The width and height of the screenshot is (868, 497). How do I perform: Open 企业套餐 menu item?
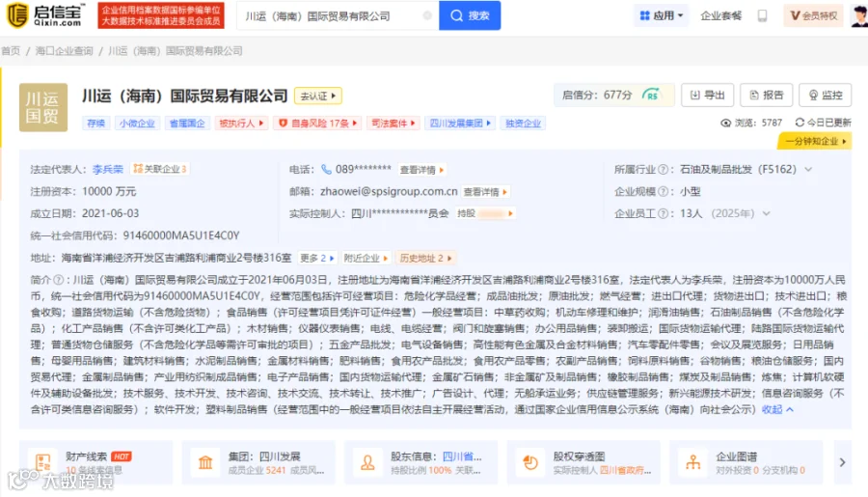click(x=720, y=15)
